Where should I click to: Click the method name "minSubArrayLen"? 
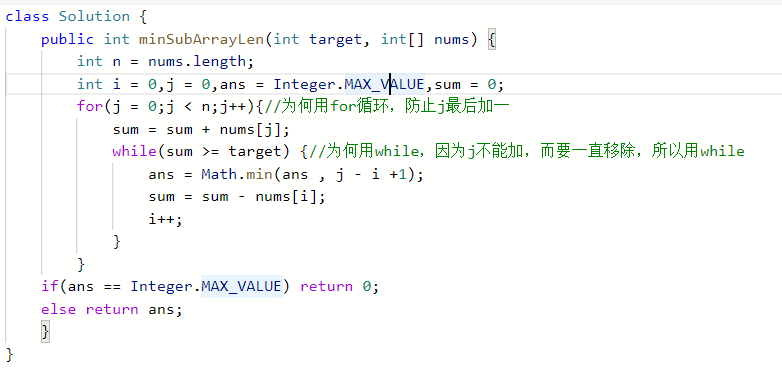click(202, 39)
